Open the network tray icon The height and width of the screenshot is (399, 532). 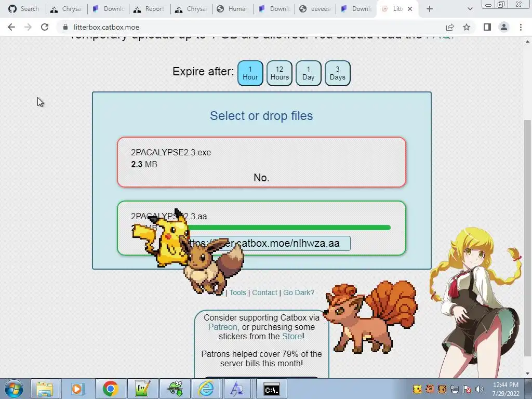click(x=455, y=389)
